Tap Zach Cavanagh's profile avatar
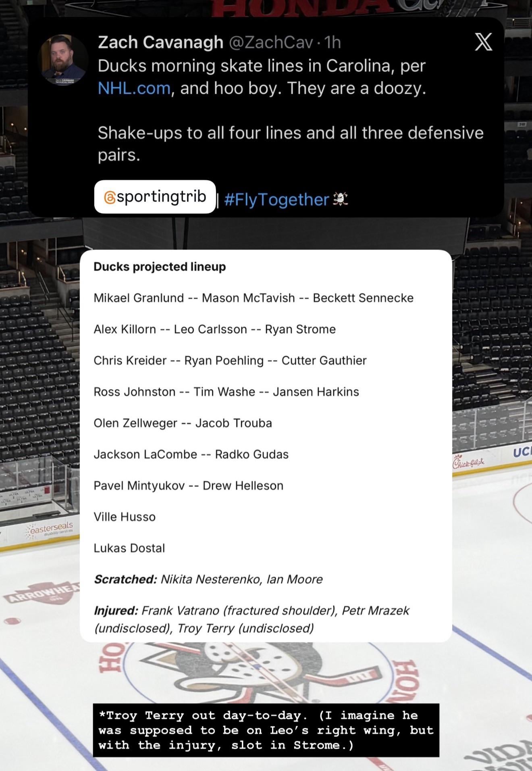 point(63,58)
